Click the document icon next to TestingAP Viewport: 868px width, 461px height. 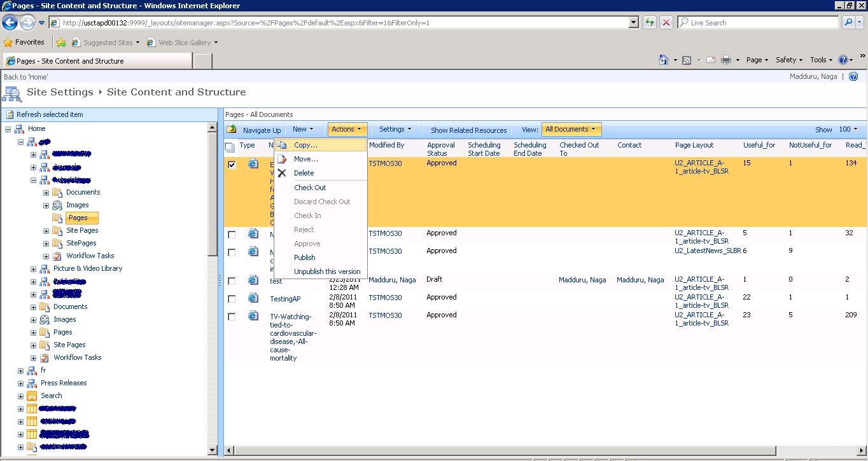click(x=253, y=298)
